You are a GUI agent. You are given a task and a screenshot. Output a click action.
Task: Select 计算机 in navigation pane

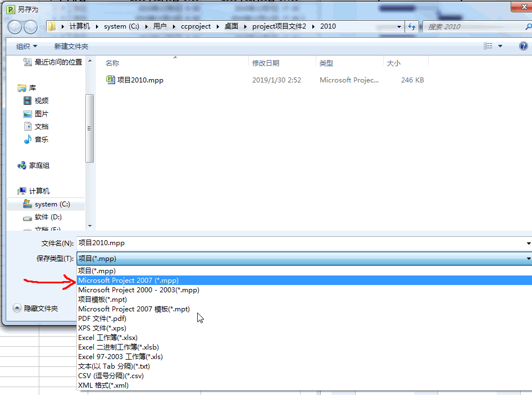click(x=33, y=191)
